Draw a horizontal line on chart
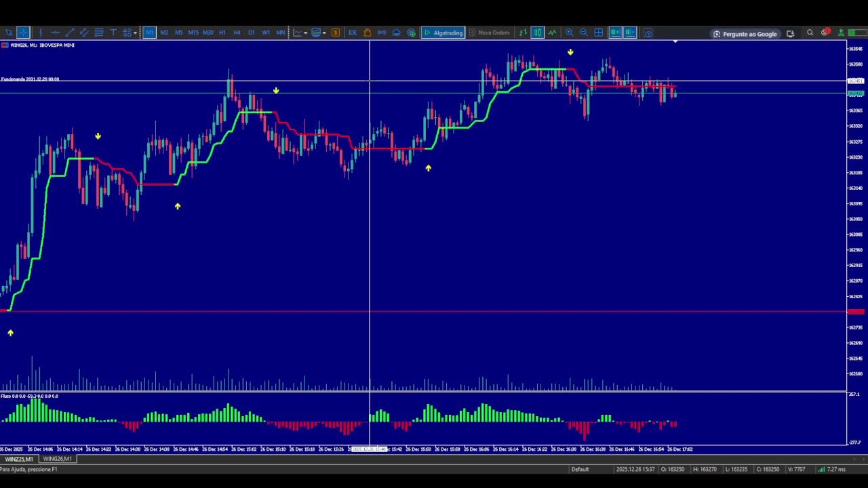 (55, 33)
